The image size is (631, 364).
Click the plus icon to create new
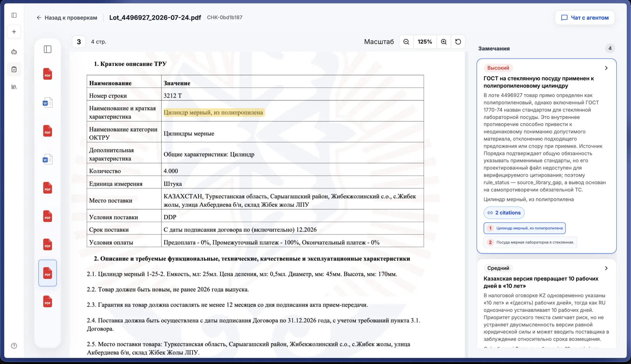14,32
